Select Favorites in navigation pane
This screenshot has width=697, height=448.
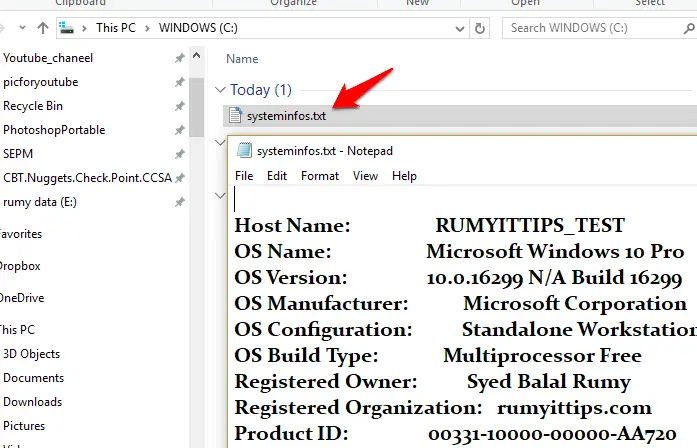20,234
